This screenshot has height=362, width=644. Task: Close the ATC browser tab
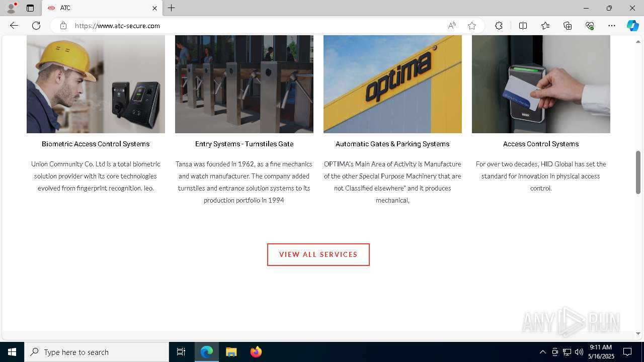click(x=154, y=8)
